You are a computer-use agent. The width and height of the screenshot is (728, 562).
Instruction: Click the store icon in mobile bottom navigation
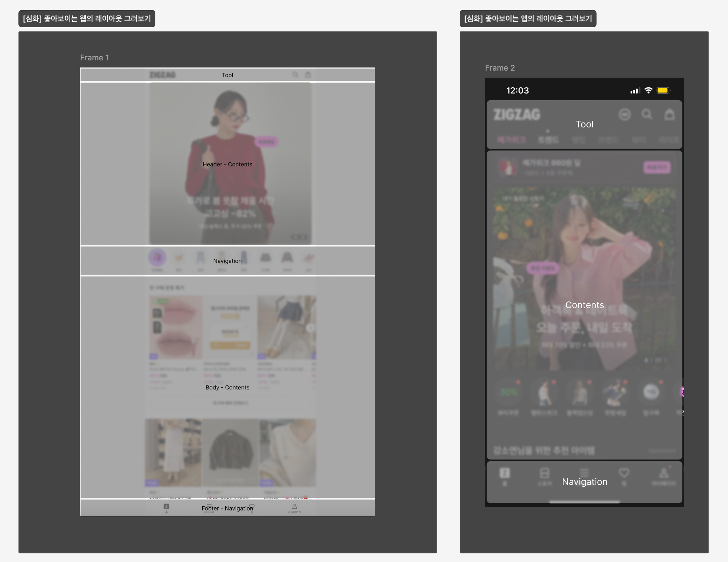coord(544,473)
